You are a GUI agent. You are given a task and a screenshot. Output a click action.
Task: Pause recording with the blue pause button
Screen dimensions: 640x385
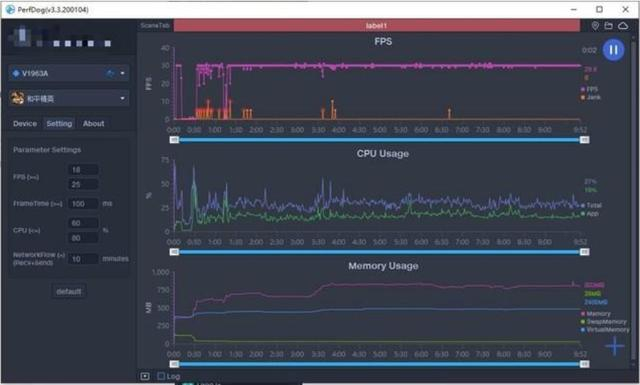coord(613,50)
